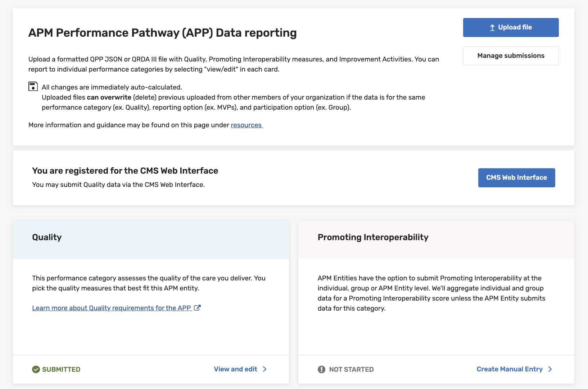Open Manage submissions

pyautogui.click(x=511, y=56)
